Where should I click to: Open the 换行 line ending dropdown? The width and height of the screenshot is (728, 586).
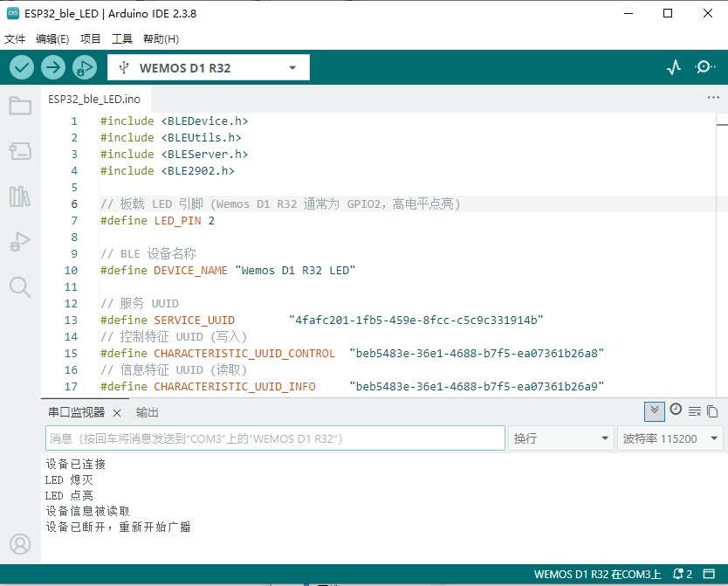point(561,438)
